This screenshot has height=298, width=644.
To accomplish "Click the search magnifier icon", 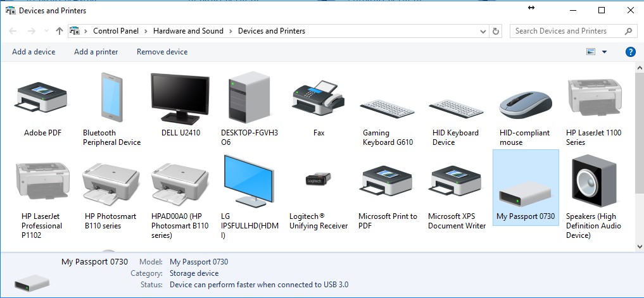I will pyautogui.click(x=628, y=31).
